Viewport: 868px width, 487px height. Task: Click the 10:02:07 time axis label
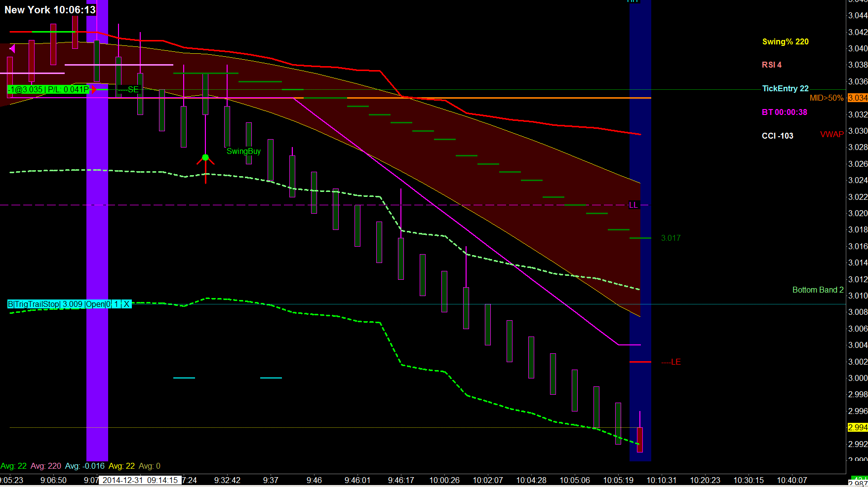[x=488, y=480]
